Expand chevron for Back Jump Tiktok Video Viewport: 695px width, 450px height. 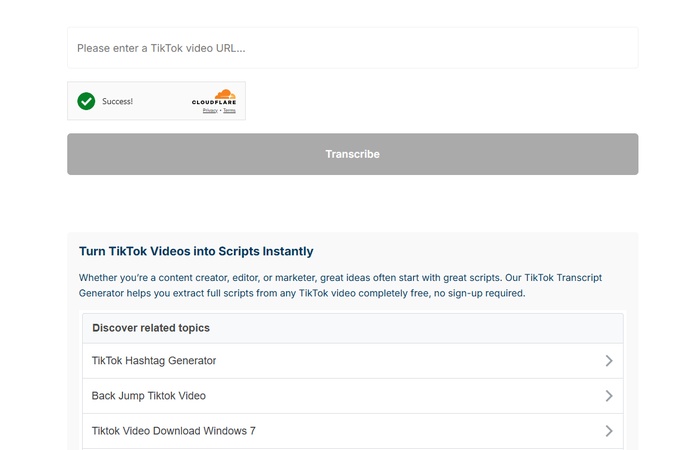tap(609, 395)
